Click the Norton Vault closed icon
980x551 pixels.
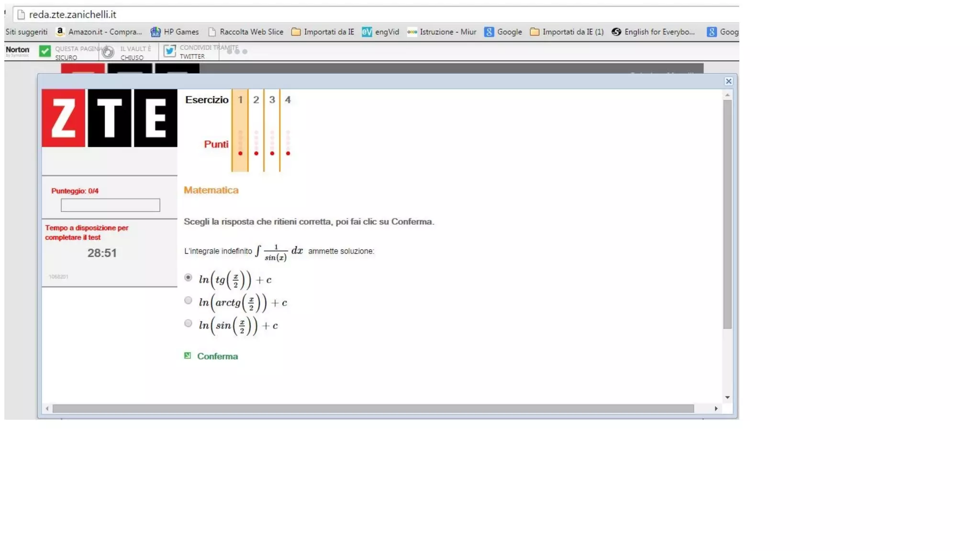(108, 52)
